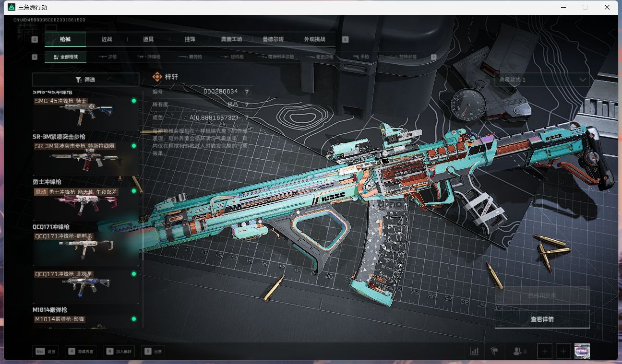Click the 加入偏好 button
622x364 pixels.
point(120,352)
